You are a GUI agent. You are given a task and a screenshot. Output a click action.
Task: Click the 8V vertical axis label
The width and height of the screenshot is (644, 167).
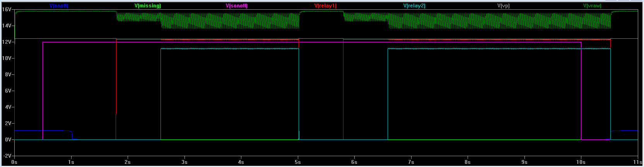tap(8, 74)
